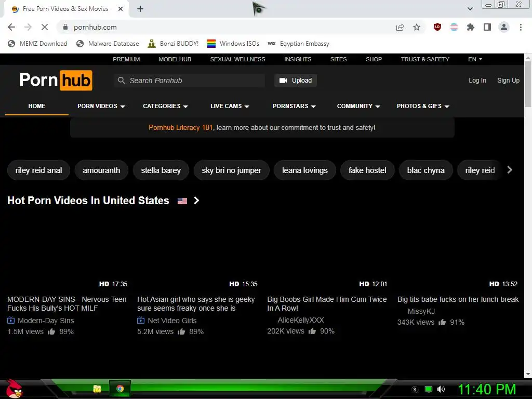Open the MEMZ Download bookmark
532x399 pixels.
tap(37, 44)
